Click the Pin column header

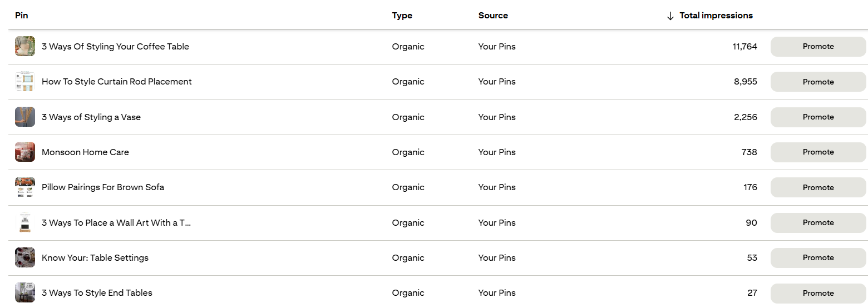click(22, 16)
